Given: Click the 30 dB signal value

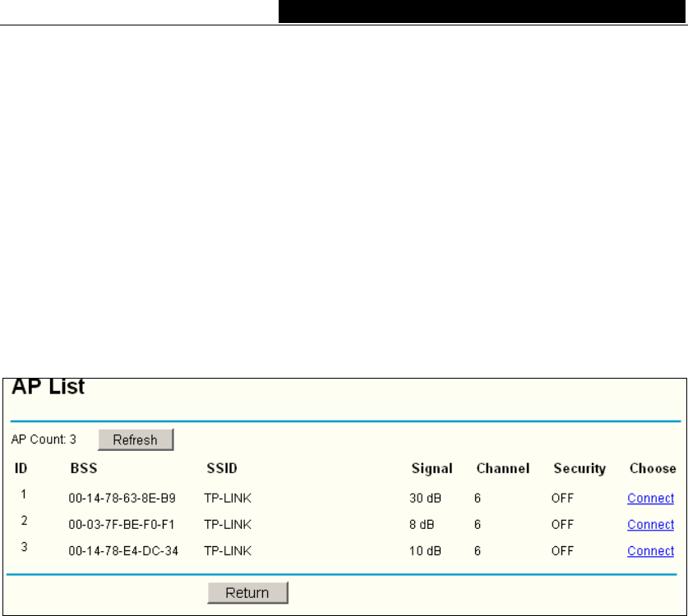Looking at the screenshot, I should (425, 498).
